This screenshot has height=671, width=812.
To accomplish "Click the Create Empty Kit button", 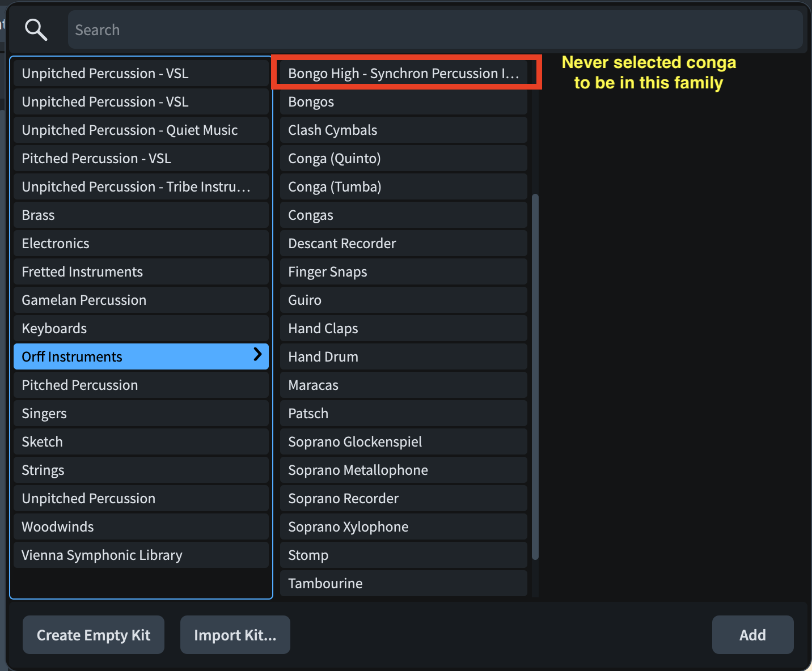I will click(94, 635).
